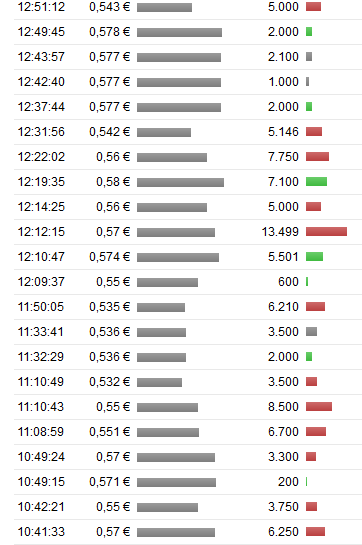Screen dimensions: 362x545
Task: Click the 12:51:12 trade timestamp
Action: point(41,7)
